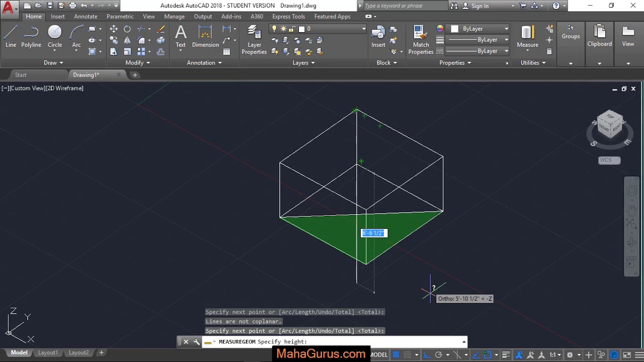Expand the Annotation panel dropdown
Image resolution: width=644 pixels, height=362 pixels.
pos(204,63)
